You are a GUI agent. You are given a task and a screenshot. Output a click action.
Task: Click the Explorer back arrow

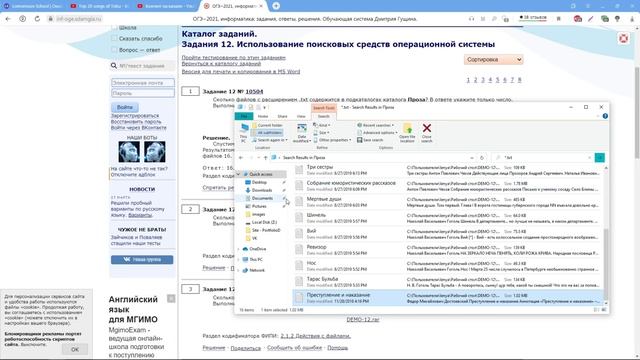click(241, 158)
